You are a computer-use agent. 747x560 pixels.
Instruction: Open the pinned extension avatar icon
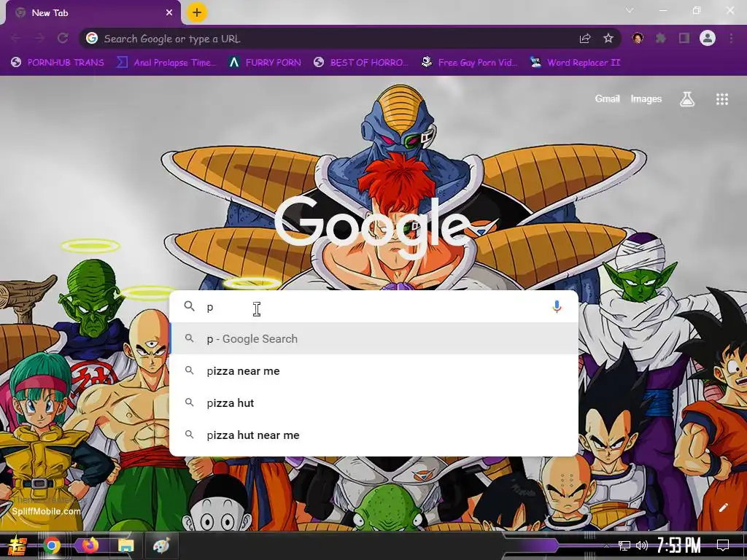point(638,38)
